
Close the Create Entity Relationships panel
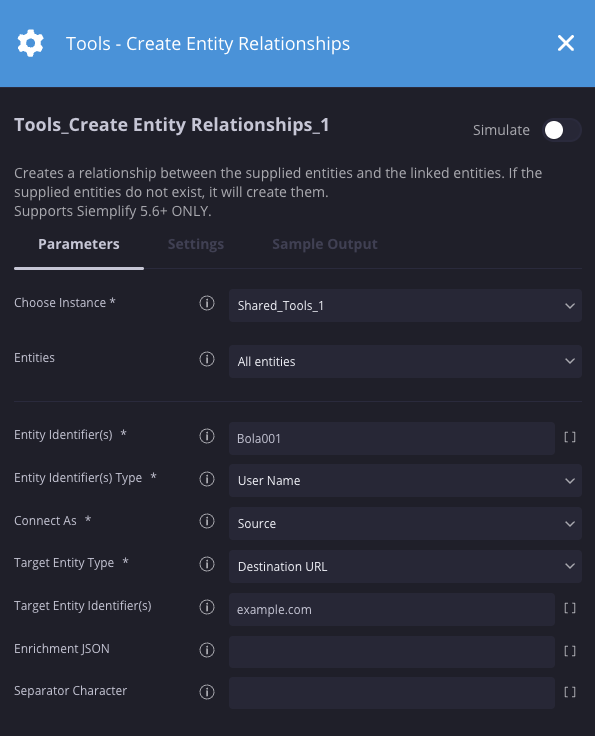(x=566, y=43)
